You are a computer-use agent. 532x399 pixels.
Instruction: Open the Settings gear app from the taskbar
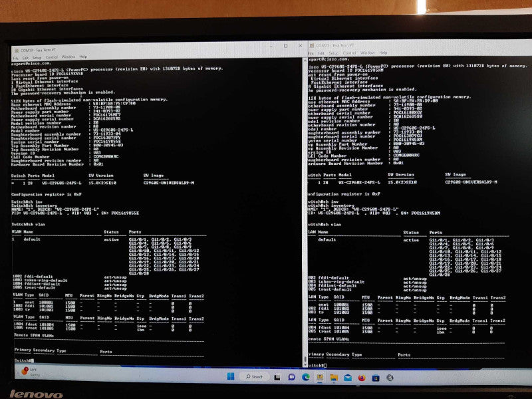pos(390,377)
